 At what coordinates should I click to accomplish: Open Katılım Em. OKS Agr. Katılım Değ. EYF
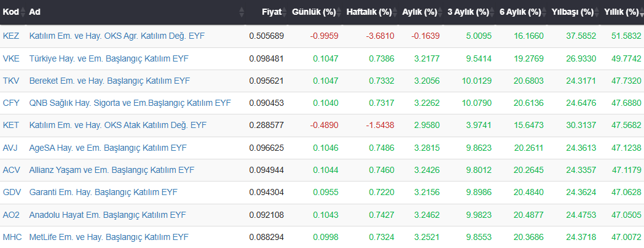click(117, 36)
